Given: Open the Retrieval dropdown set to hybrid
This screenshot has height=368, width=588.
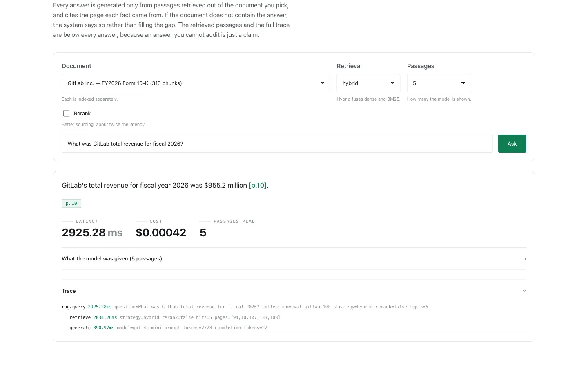Looking at the screenshot, I should click(368, 83).
